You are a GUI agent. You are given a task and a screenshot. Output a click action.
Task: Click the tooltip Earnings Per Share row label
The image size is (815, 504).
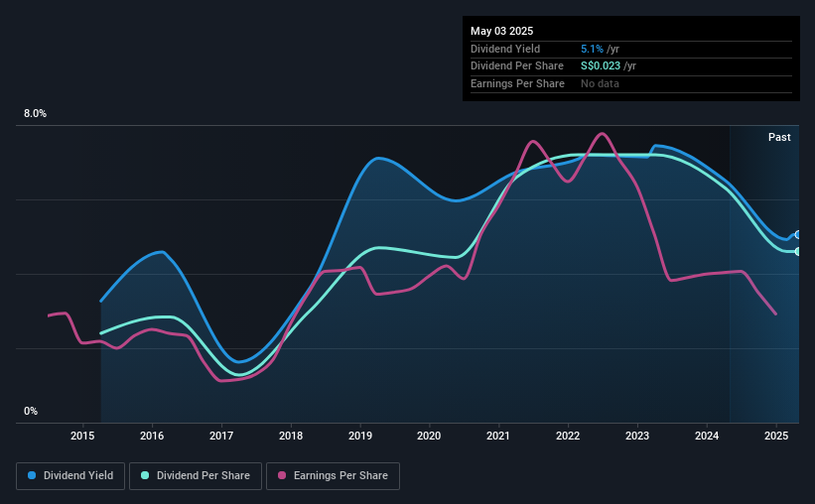click(517, 83)
